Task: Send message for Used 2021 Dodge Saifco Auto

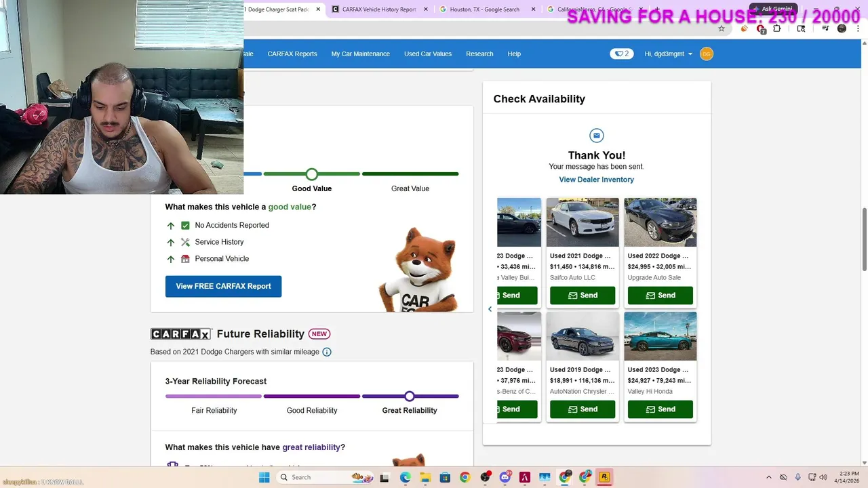Action: [x=583, y=296]
